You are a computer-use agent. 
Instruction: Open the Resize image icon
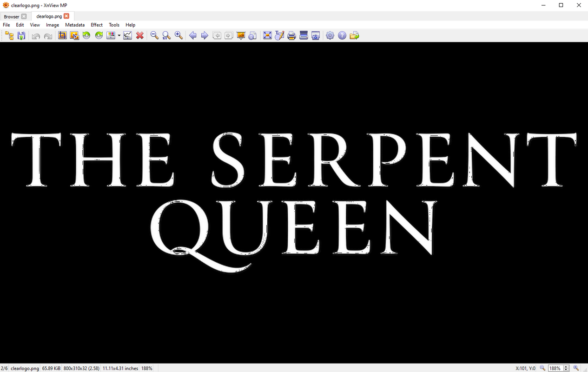click(x=74, y=36)
